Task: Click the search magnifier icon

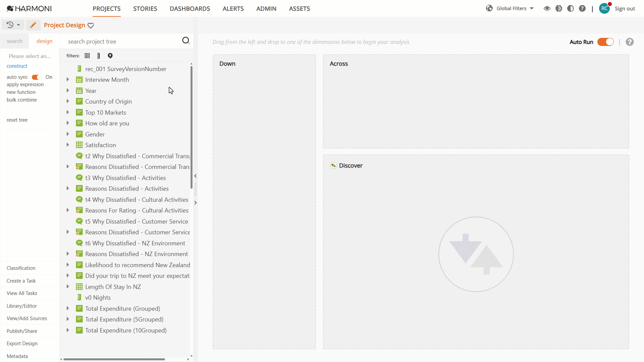Action: click(186, 41)
